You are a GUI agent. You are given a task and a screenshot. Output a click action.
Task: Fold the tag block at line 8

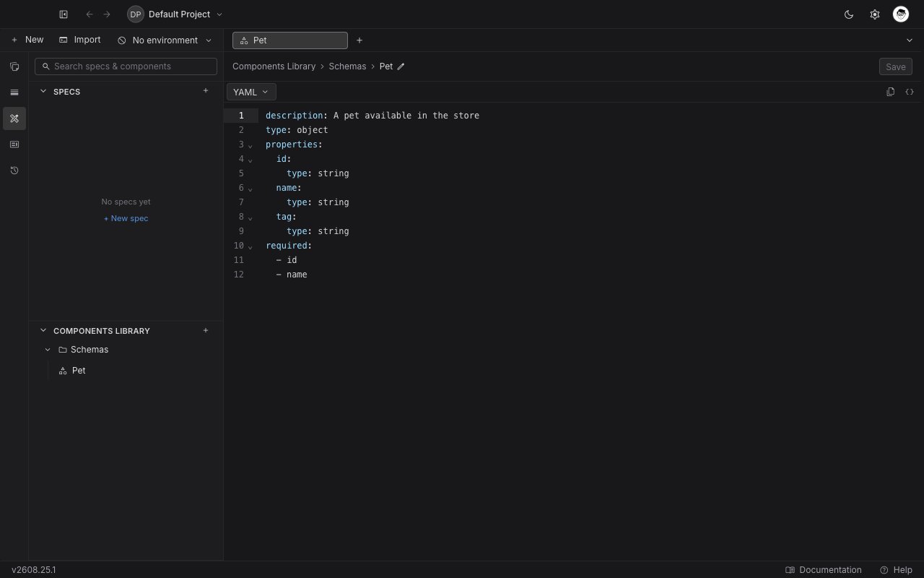pyautogui.click(x=250, y=218)
